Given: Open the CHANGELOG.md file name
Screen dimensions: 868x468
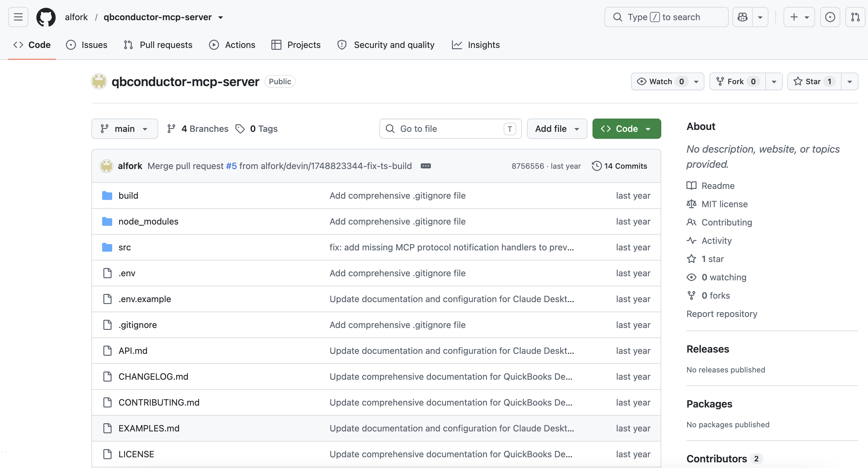Looking at the screenshot, I should [x=153, y=377].
